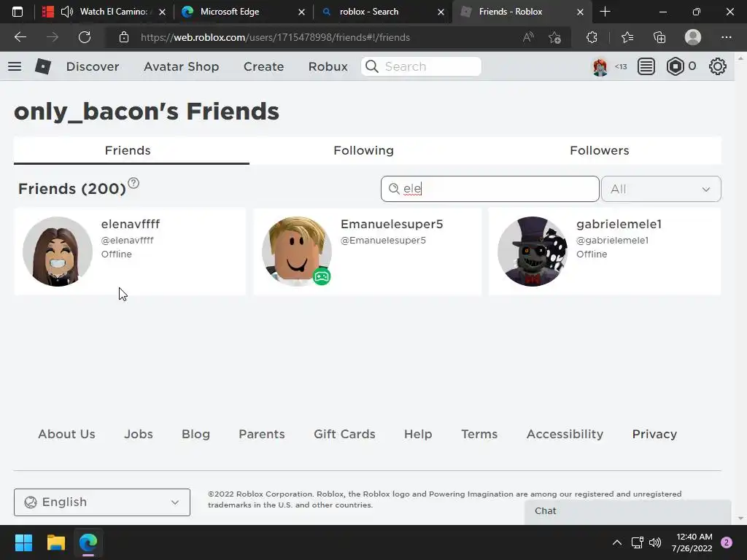Open the Help footer link
747x560 pixels.
(x=418, y=435)
